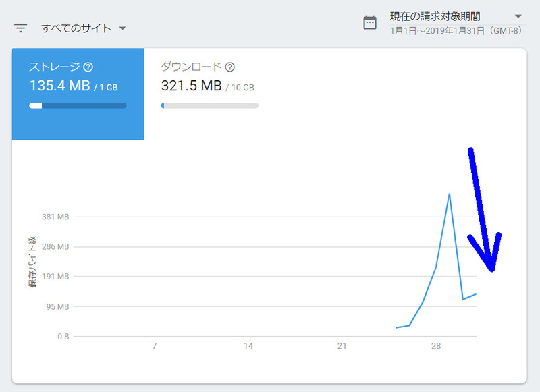The image size is (540, 392).
Task: Click the 保存バイト数 vertical axis title
Action: 32,262
